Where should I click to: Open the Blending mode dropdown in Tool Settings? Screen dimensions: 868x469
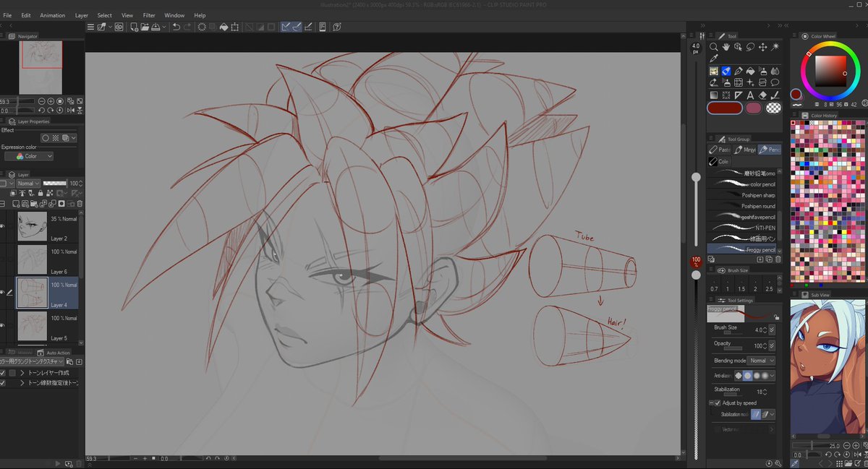tap(761, 361)
